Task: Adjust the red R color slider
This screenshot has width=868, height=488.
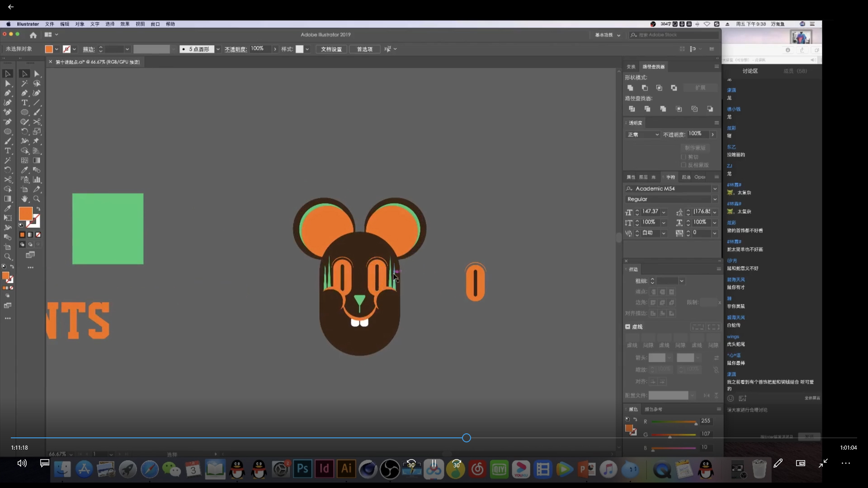Action: (x=674, y=422)
